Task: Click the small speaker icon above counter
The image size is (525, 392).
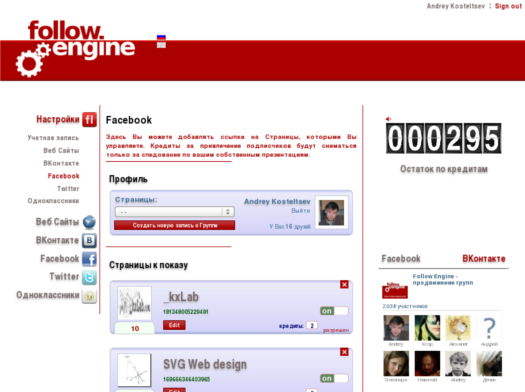Action: coord(388,119)
